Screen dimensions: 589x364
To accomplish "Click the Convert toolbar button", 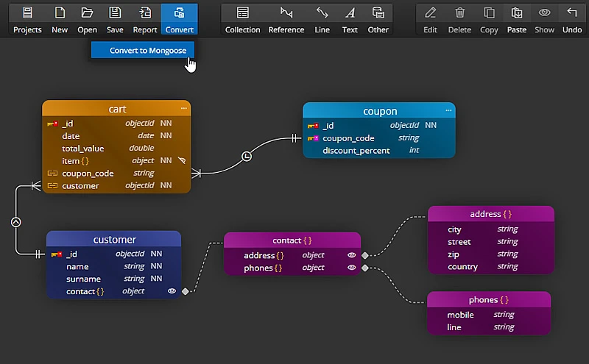I will 180,19.
